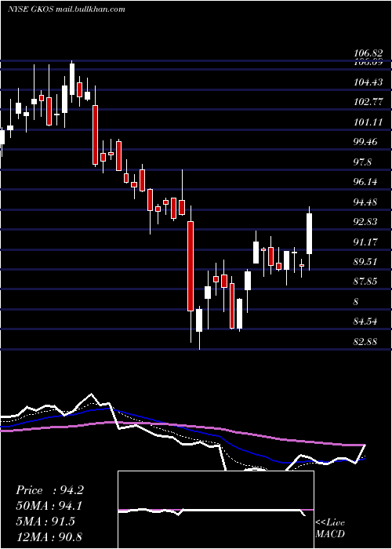The width and height of the screenshot is (392, 549).
Task: Click the 92.83 price axis label
Action: click(x=365, y=222)
